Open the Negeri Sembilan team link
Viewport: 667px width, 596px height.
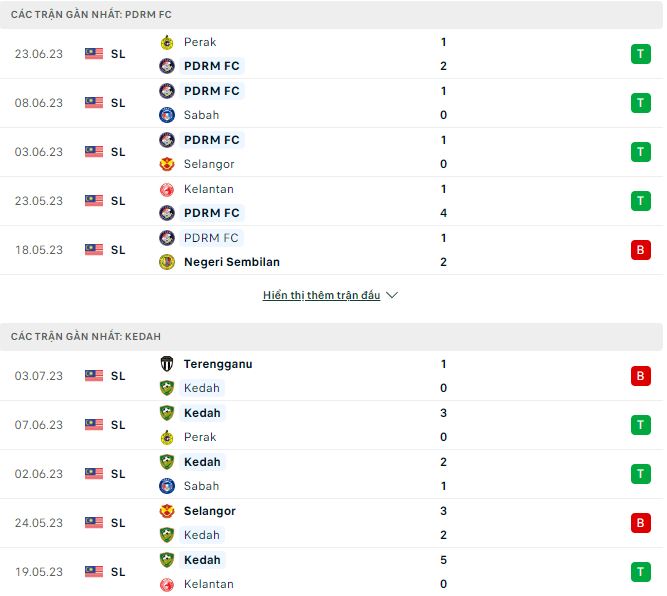click(232, 262)
